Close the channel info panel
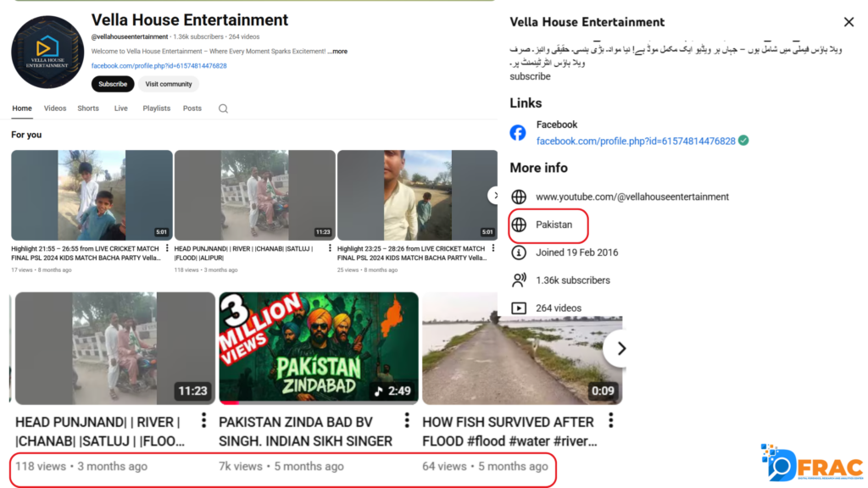Screen dimensions: 868x488 [x=849, y=22]
